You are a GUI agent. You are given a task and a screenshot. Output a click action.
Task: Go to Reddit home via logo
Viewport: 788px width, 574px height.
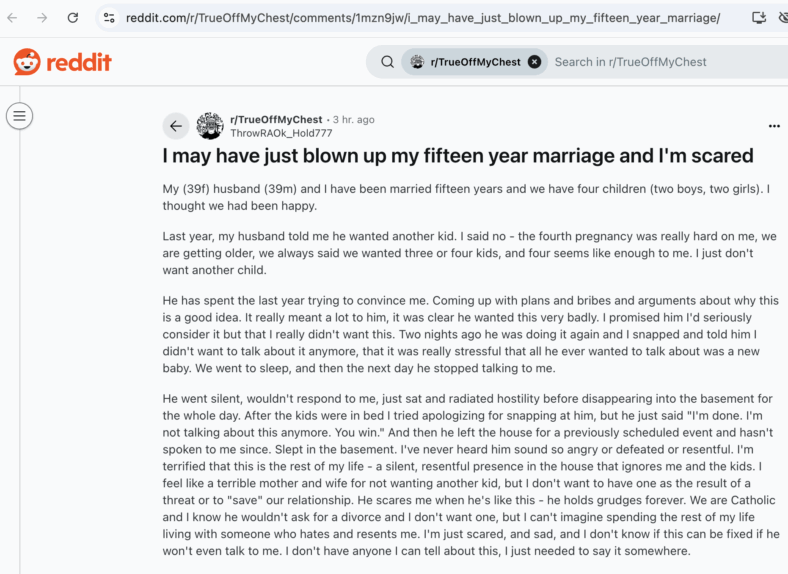62,62
